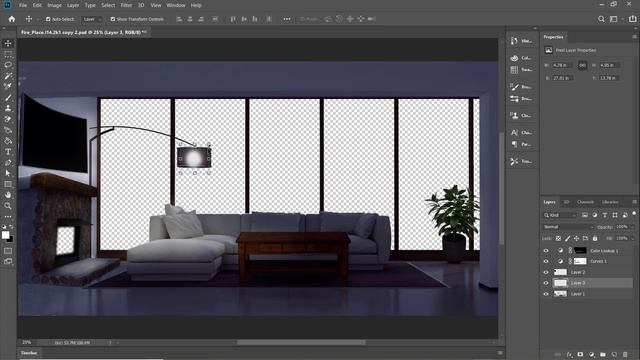Add layer style fx icon
Screen dimensions: 640x360
pyautogui.click(x=569, y=354)
